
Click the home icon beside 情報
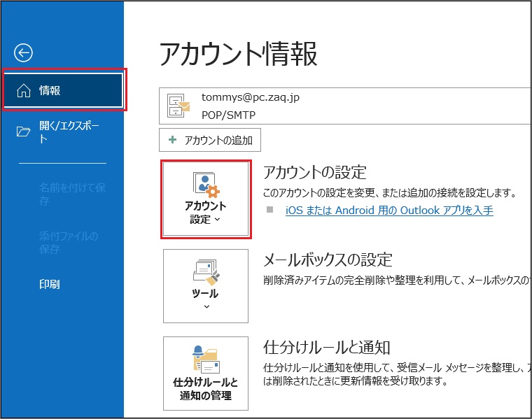[24, 90]
